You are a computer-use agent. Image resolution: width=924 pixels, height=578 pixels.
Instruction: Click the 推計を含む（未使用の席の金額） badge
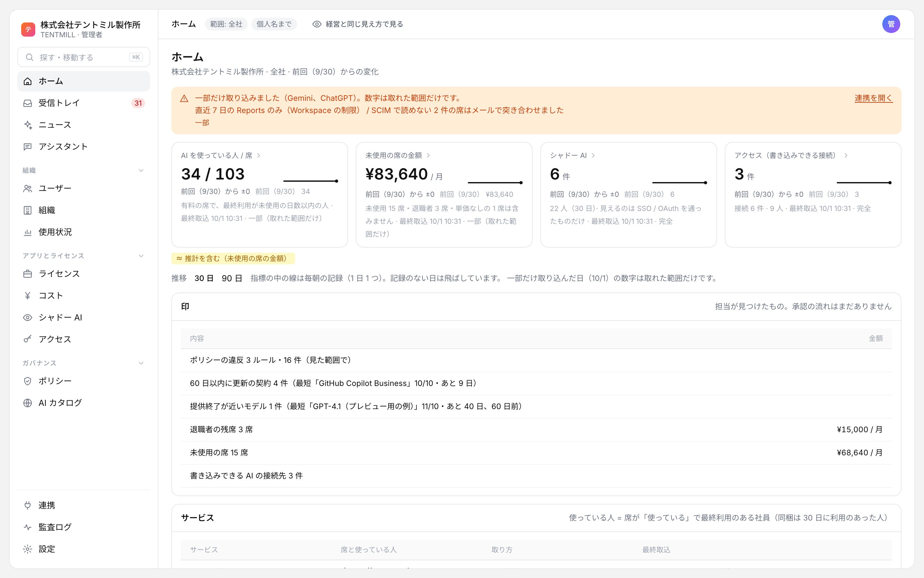click(233, 258)
